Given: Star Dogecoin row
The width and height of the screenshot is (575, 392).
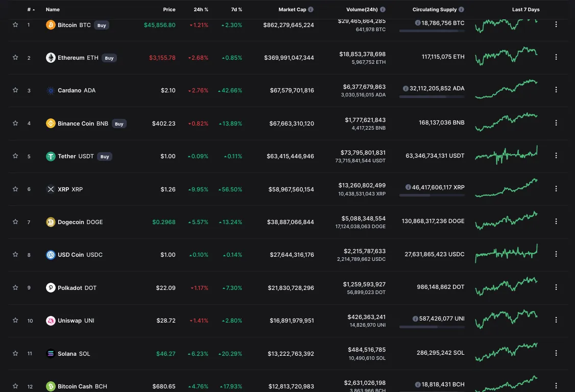Looking at the screenshot, I should [x=15, y=222].
